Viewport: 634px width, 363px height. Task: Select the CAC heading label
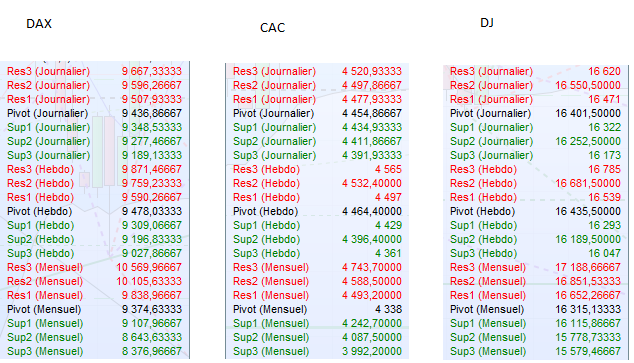(273, 28)
